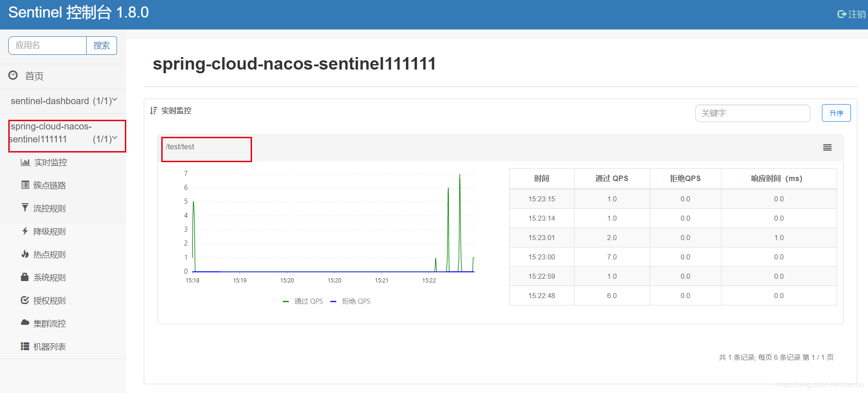
Task: Click the lightning icon for 降级规则
Action: point(25,231)
